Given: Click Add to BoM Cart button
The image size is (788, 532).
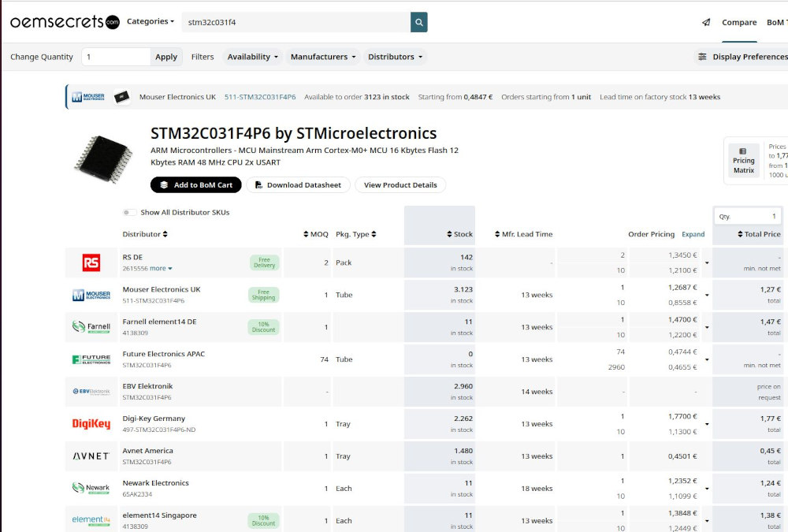Looking at the screenshot, I should [x=196, y=185].
